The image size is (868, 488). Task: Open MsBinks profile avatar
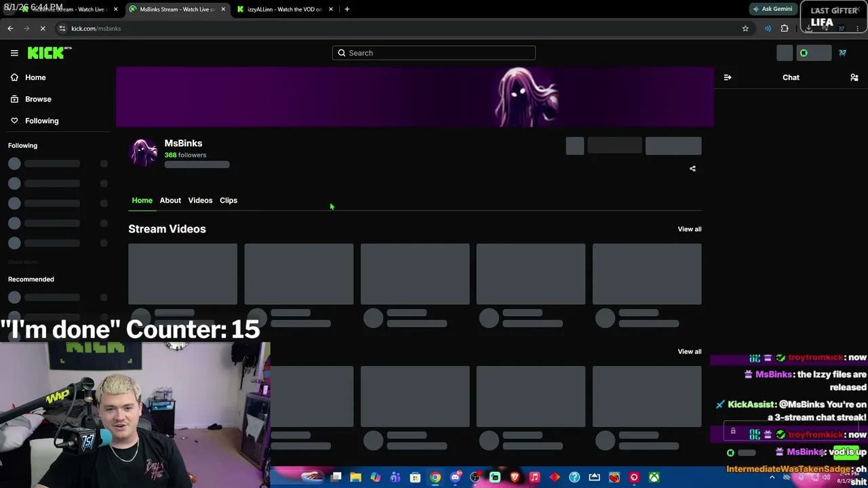(x=144, y=152)
